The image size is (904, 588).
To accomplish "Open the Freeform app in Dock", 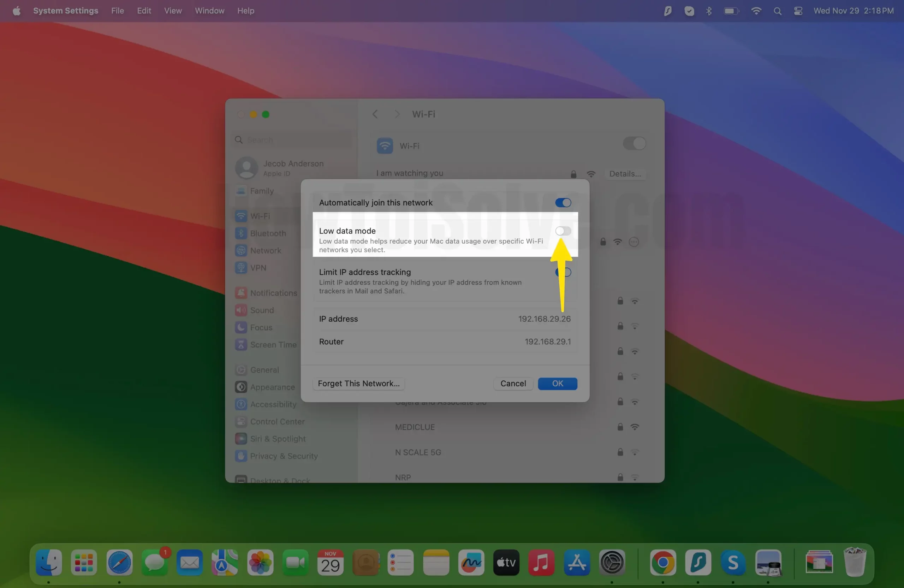I will [x=471, y=562].
